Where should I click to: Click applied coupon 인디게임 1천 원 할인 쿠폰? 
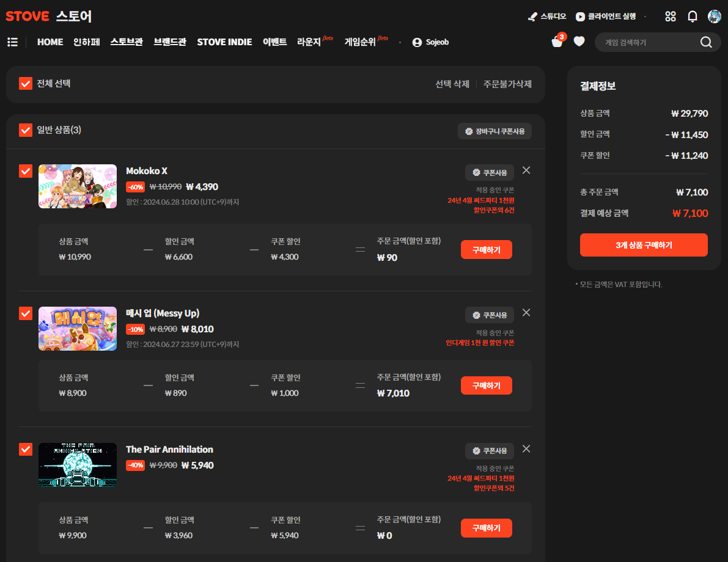coord(480,343)
